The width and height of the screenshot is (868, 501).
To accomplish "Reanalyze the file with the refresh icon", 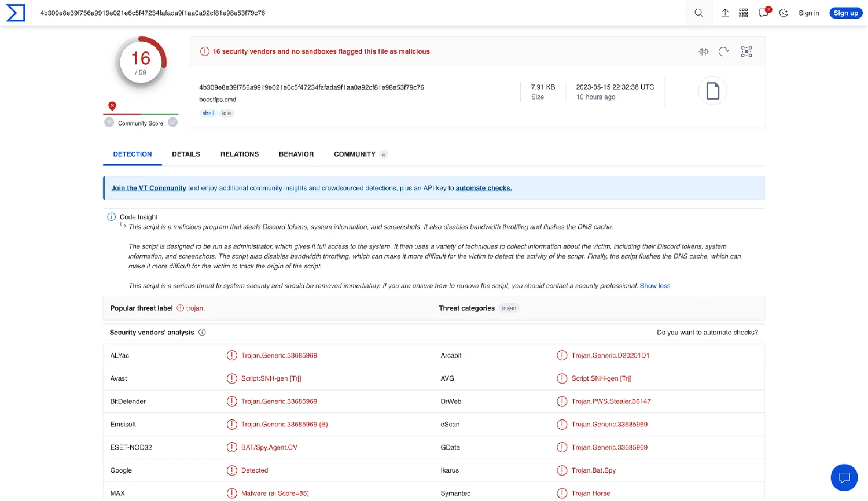I will pyautogui.click(x=723, y=51).
